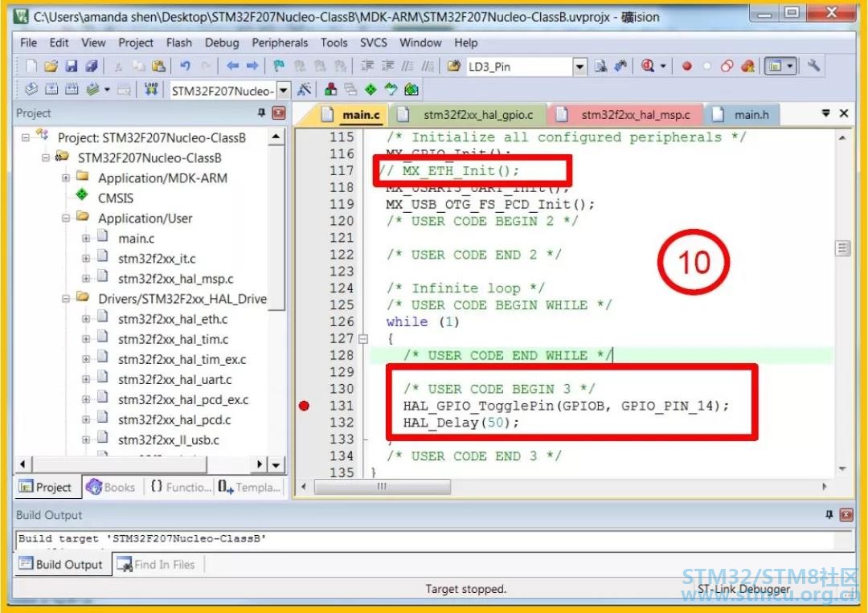Expand the main.c tree node
Viewport: 868px width, 613px height.
pos(86,239)
